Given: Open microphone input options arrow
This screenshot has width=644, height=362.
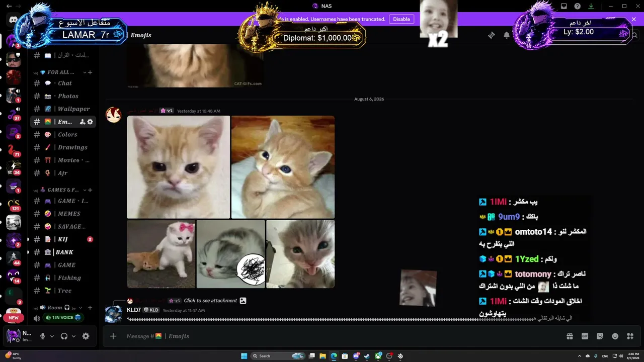Looking at the screenshot, I should tap(52, 336).
